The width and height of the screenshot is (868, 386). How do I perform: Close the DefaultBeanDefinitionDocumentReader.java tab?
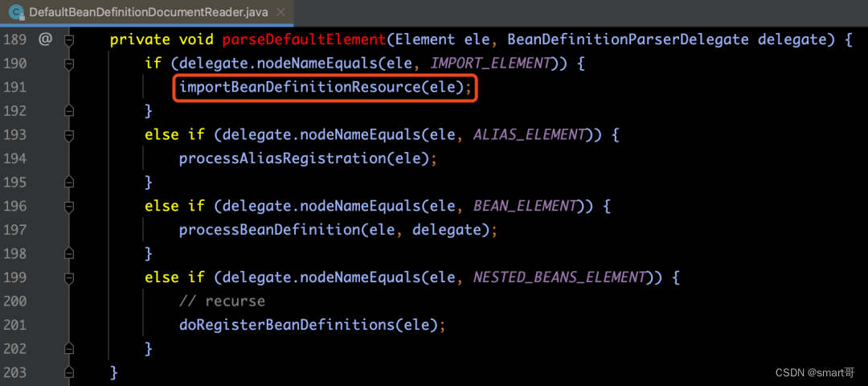pyautogui.click(x=280, y=12)
